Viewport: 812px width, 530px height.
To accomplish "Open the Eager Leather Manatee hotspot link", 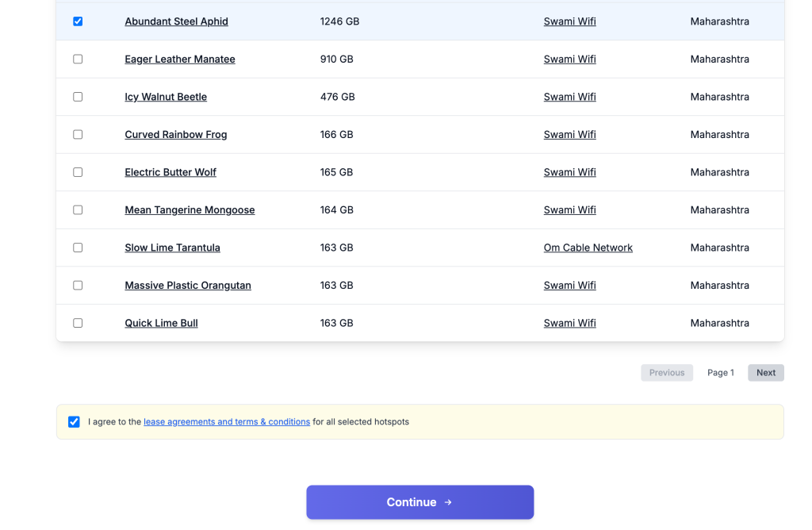I will pyautogui.click(x=180, y=59).
